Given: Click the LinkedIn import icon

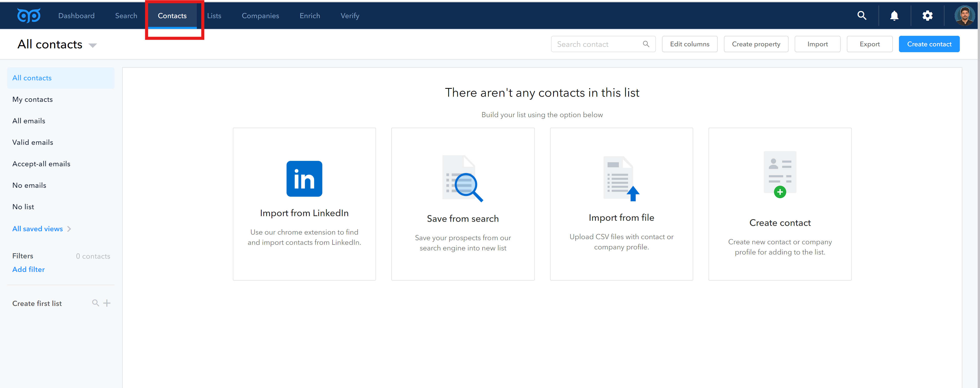Looking at the screenshot, I should tap(304, 179).
